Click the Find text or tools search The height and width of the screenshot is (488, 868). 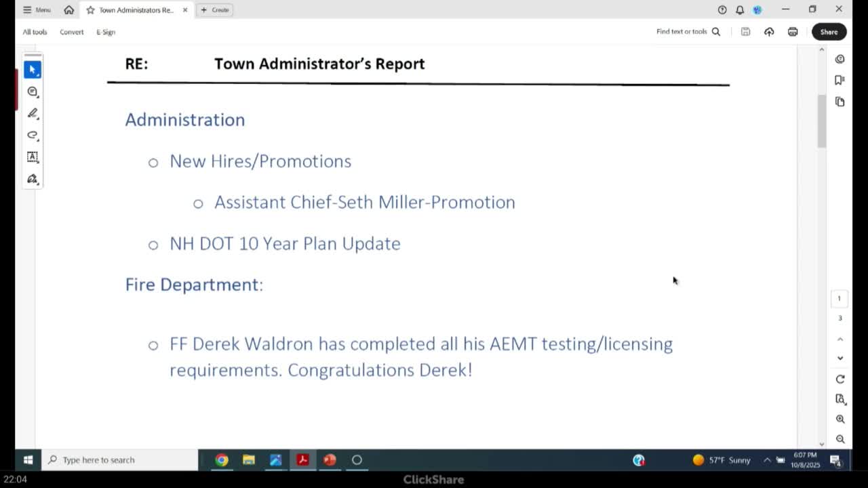pyautogui.click(x=688, y=32)
